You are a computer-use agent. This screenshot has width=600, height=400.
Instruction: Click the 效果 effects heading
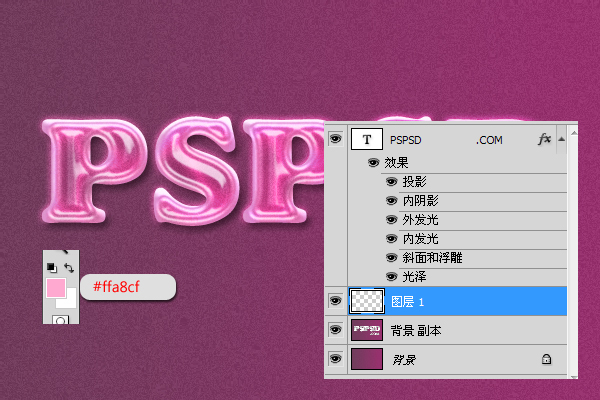396,163
